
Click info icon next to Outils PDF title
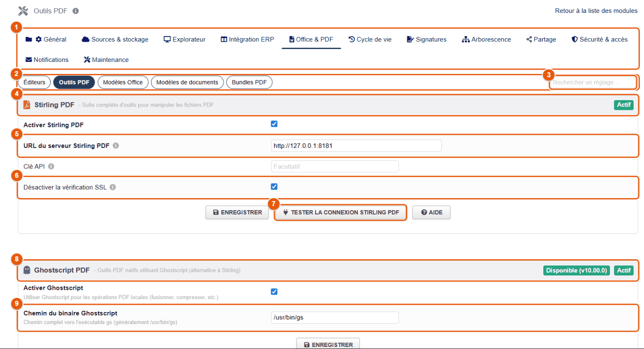(x=76, y=11)
